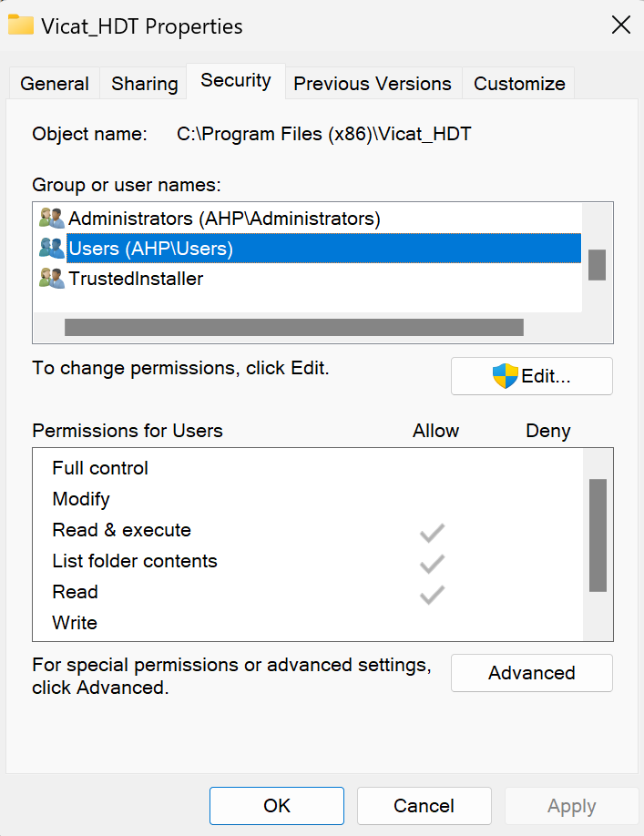
Task: Click the Users group icon
Action: tap(52, 248)
